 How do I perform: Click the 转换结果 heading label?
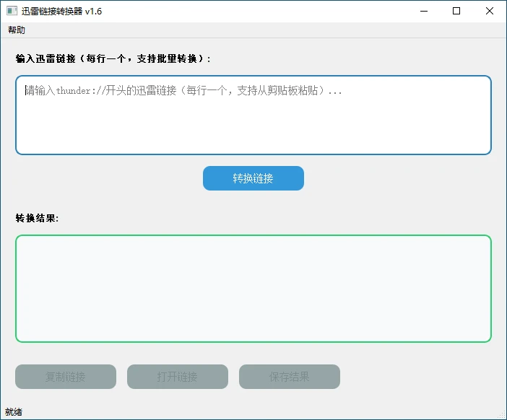tap(37, 218)
